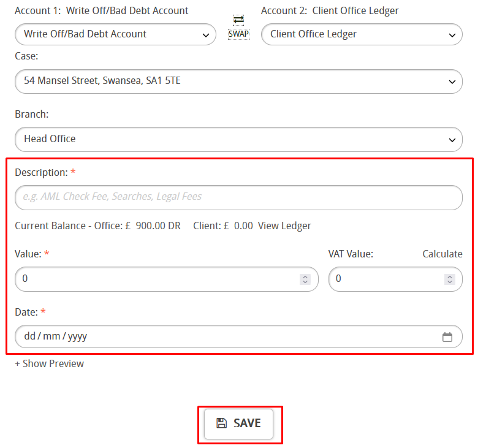
Task: Click the Calculate VAT link
Action: point(442,254)
